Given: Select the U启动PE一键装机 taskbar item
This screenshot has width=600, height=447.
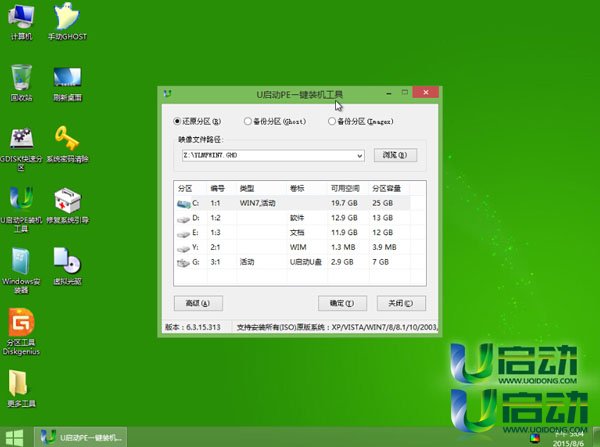Looking at the screenshot, I should tap(80, 437).
